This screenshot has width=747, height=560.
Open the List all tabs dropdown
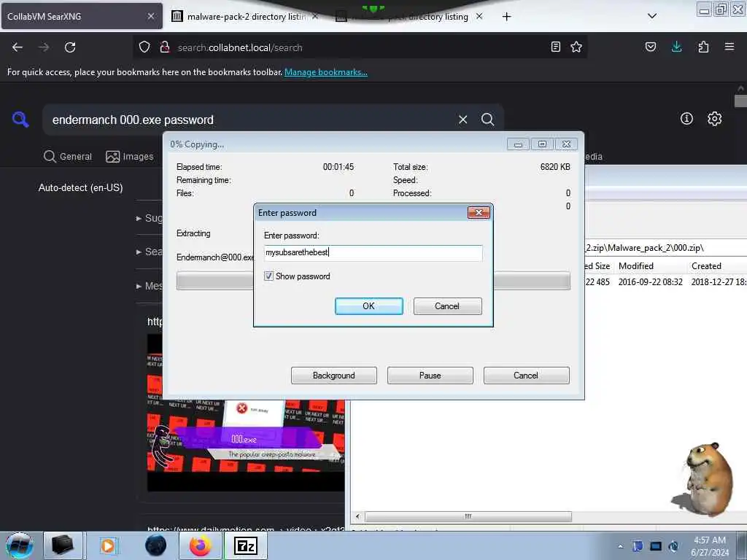[x=652, y=16]
